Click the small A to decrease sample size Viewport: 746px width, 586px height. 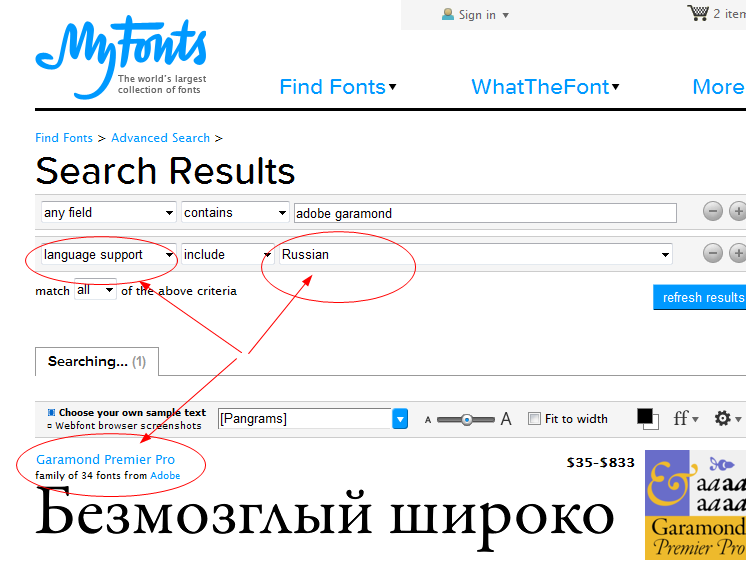(428, 420)
